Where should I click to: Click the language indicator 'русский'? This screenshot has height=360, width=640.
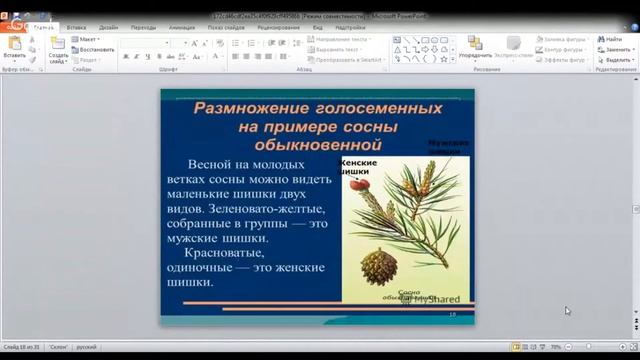87,347
